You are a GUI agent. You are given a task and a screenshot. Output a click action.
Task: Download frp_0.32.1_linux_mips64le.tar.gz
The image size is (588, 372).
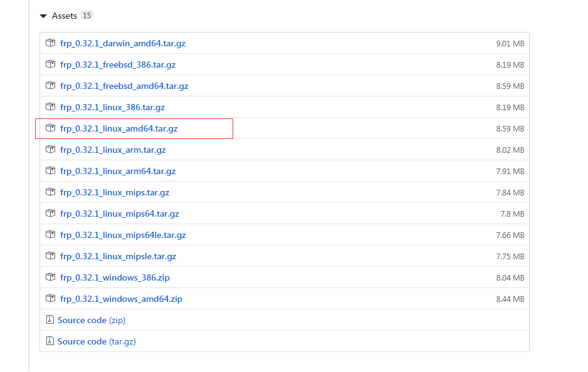[x=123, y=235]
